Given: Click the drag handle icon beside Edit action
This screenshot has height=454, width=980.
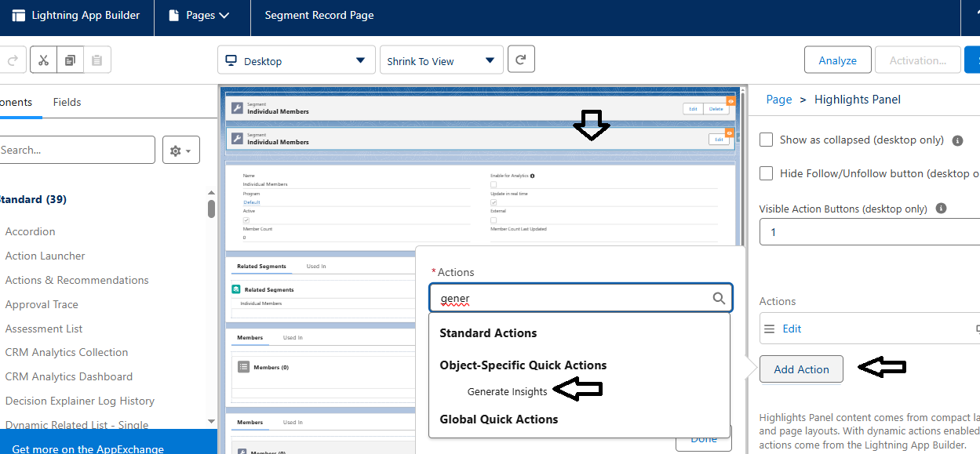Looking at the screenshot, I should 770,329.
